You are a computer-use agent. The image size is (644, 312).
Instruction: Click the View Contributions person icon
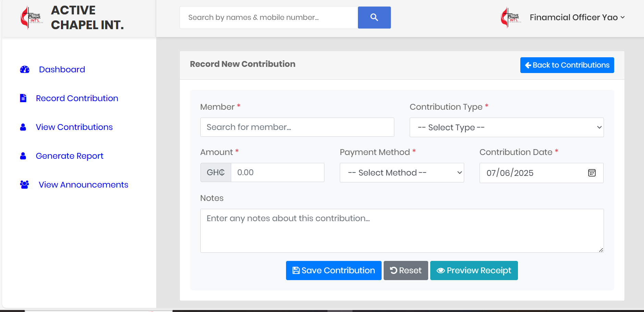23,127
